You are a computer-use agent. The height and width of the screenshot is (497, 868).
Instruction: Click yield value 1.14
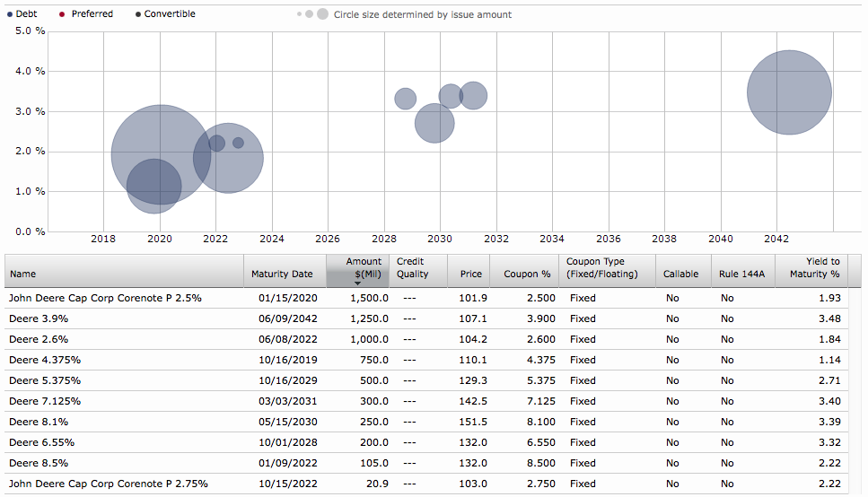point(829,360)
